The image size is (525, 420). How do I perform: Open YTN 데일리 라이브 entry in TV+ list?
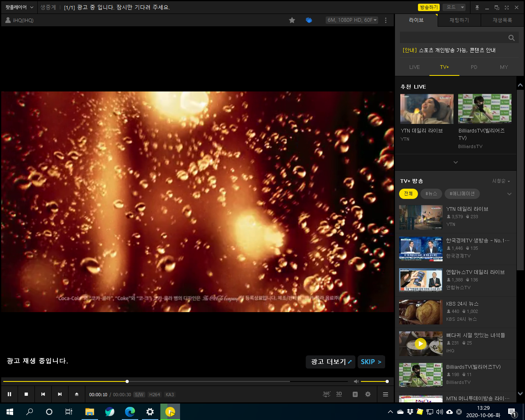pos(456,217)
